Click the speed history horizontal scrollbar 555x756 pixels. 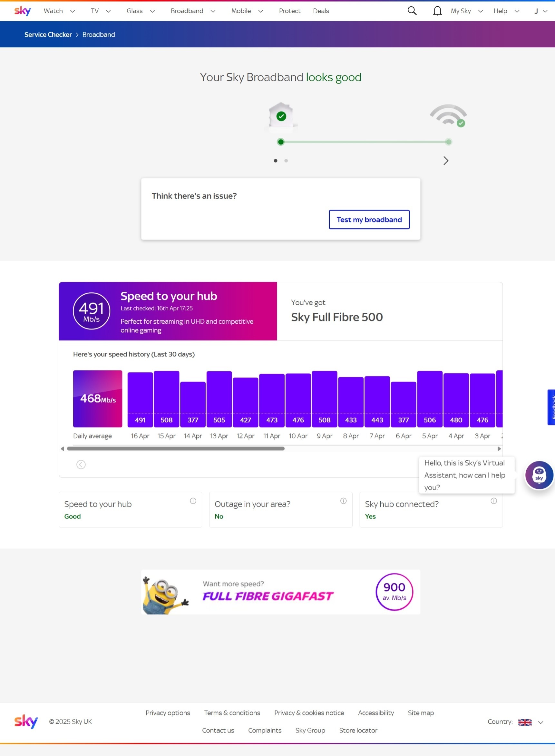pyautogui.click(x=176, y=448)
